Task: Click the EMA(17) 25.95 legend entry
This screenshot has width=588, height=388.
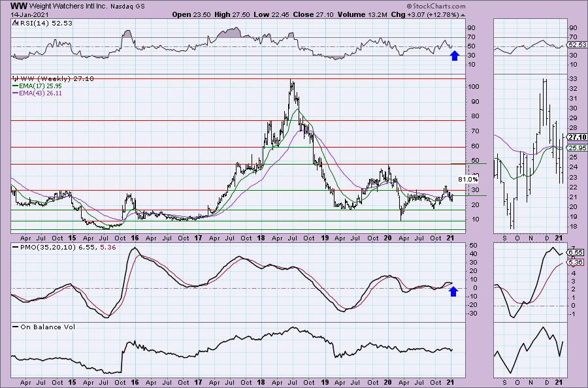Action: [41, 86]
